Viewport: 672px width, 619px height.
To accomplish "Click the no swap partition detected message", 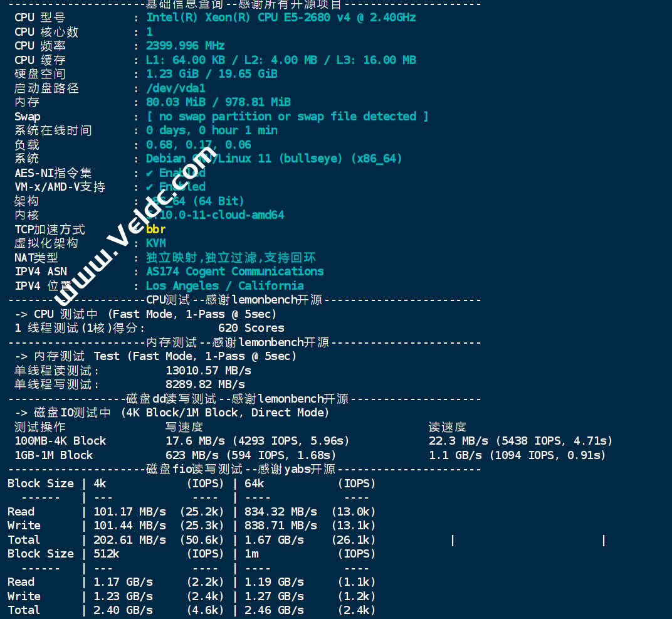I will (x=287, y=117).
